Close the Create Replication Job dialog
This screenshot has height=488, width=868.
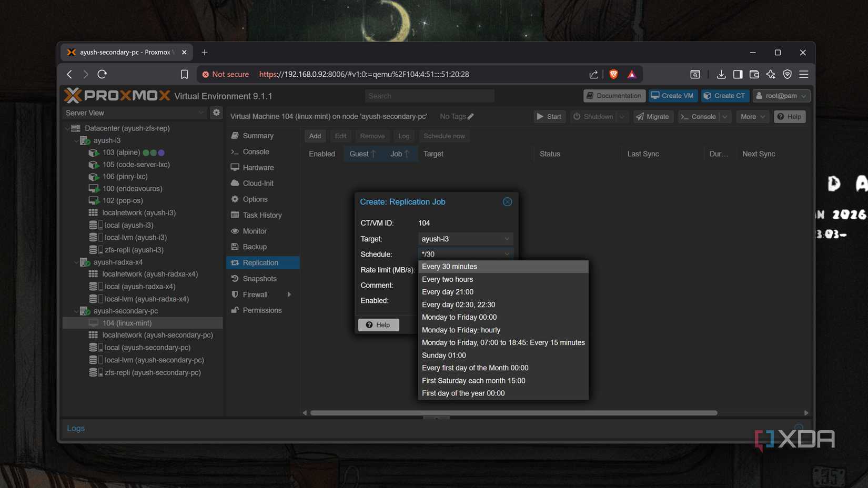pos(507,202)
